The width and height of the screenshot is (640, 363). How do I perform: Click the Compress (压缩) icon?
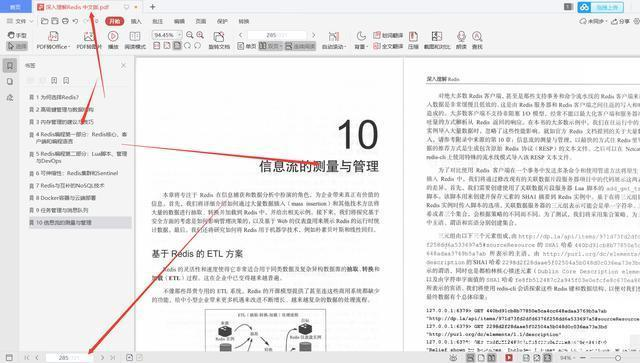point(413,36)
